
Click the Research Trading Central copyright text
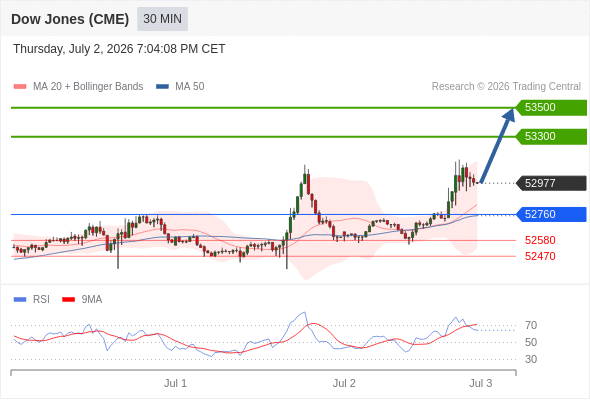tap(506, 87)
